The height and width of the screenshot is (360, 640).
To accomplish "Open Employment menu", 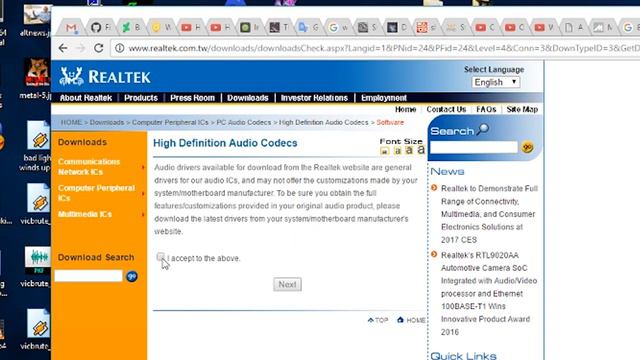I will 384,98.
